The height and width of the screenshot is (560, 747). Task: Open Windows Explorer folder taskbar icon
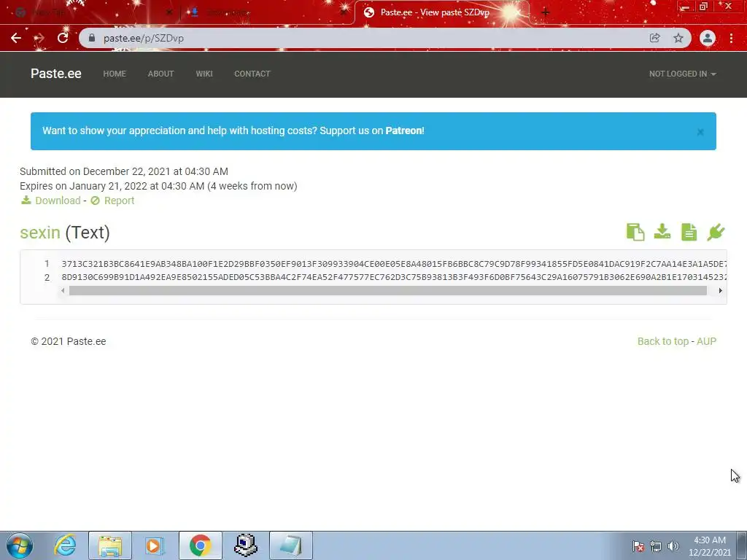[110, 545]
